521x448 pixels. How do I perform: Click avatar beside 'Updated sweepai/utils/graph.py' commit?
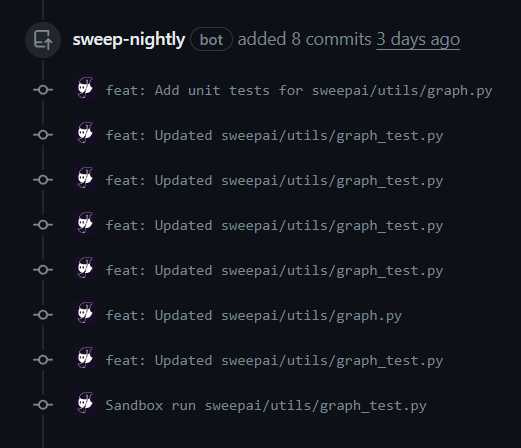pos(86,313)
